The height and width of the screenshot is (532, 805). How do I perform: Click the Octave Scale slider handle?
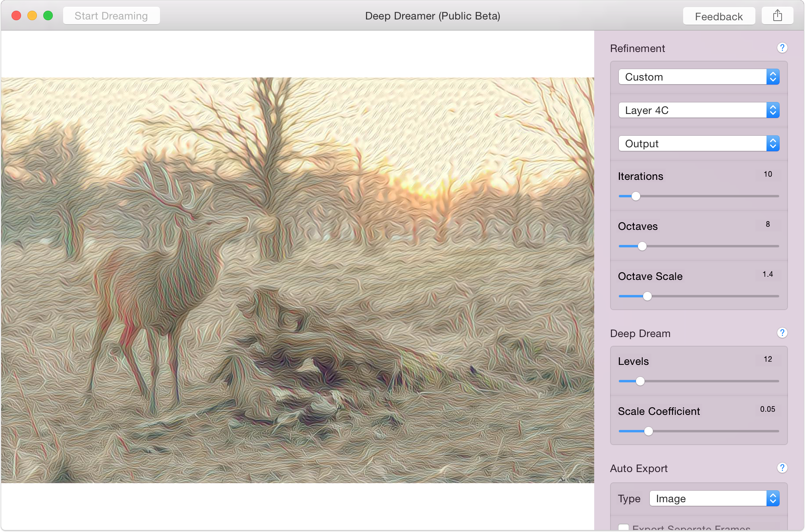tap(647, 296)
